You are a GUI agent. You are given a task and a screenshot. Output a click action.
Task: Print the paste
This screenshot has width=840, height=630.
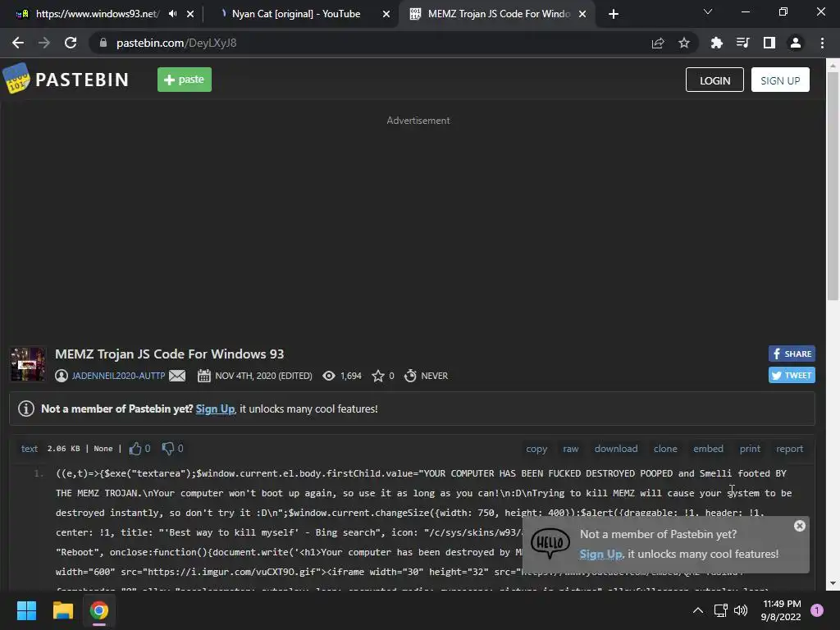(750, 449)
